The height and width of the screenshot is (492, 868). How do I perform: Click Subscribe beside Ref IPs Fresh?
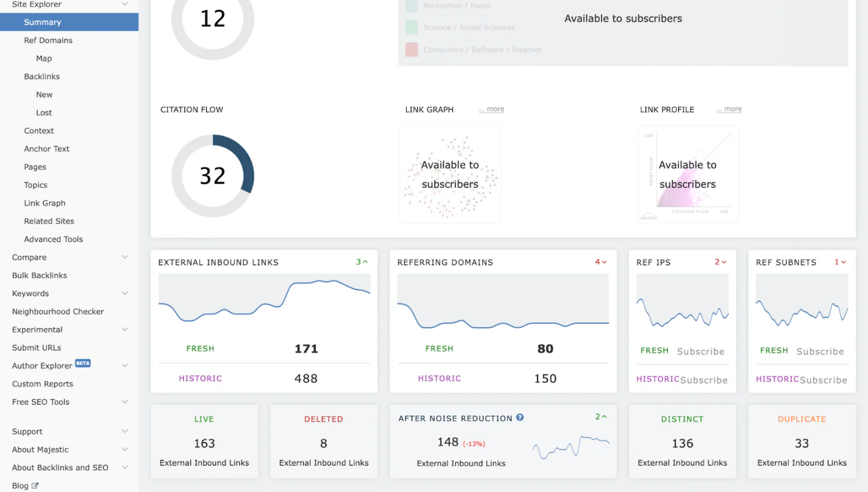700,352
